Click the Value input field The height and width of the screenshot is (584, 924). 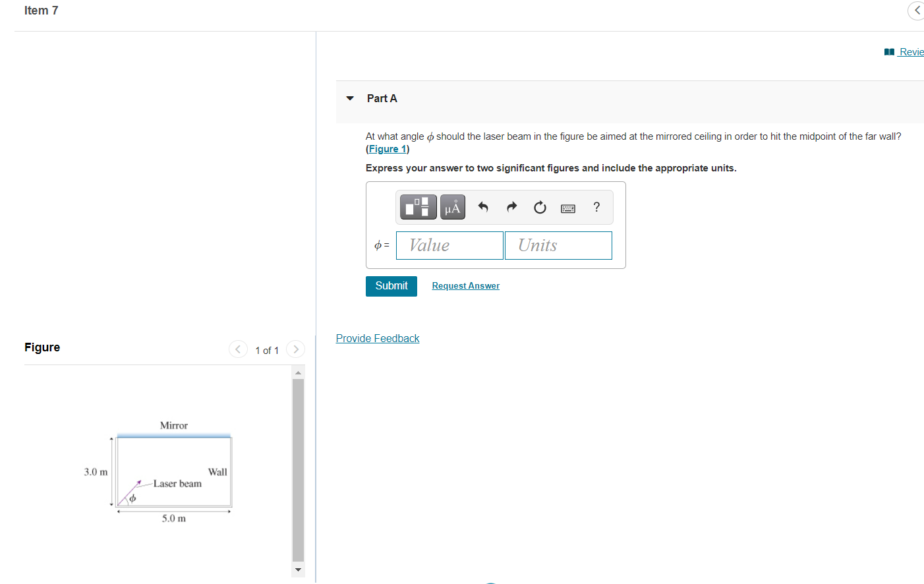pyautogui.click(x=449, y=245)
